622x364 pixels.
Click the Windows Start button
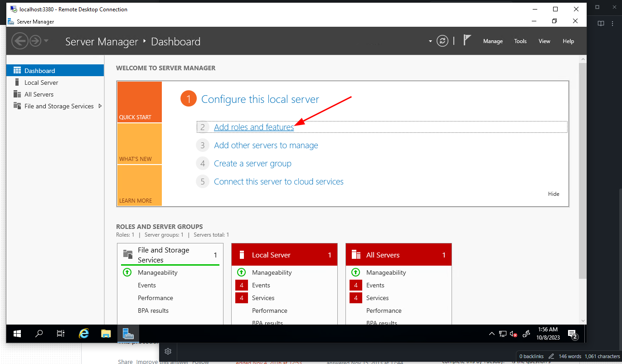pos(17,334)
